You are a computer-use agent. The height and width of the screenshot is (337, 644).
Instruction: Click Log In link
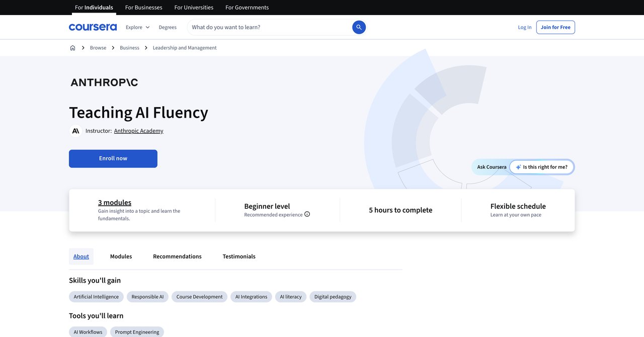pyautogui.click(x=525, y=27)
